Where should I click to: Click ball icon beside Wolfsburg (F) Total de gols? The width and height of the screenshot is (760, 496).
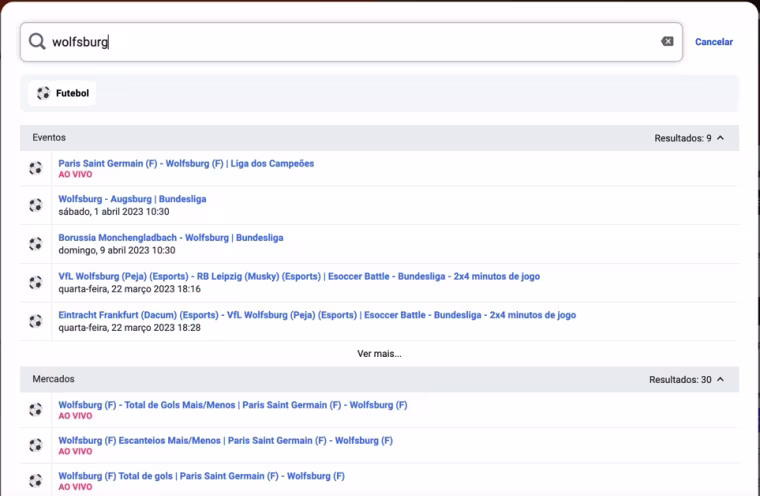click(35, 480)
